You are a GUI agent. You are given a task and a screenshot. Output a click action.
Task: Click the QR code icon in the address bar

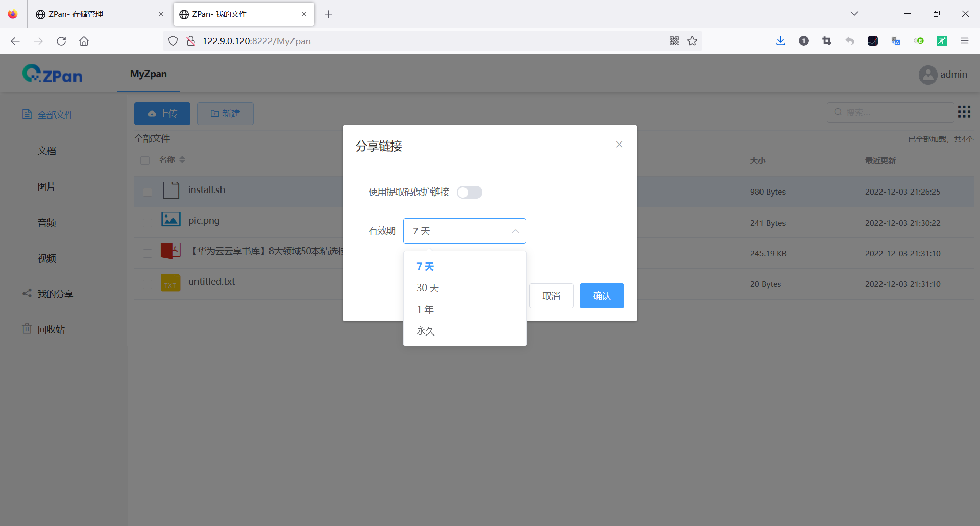pyautogui.click(x=674, y=41)
